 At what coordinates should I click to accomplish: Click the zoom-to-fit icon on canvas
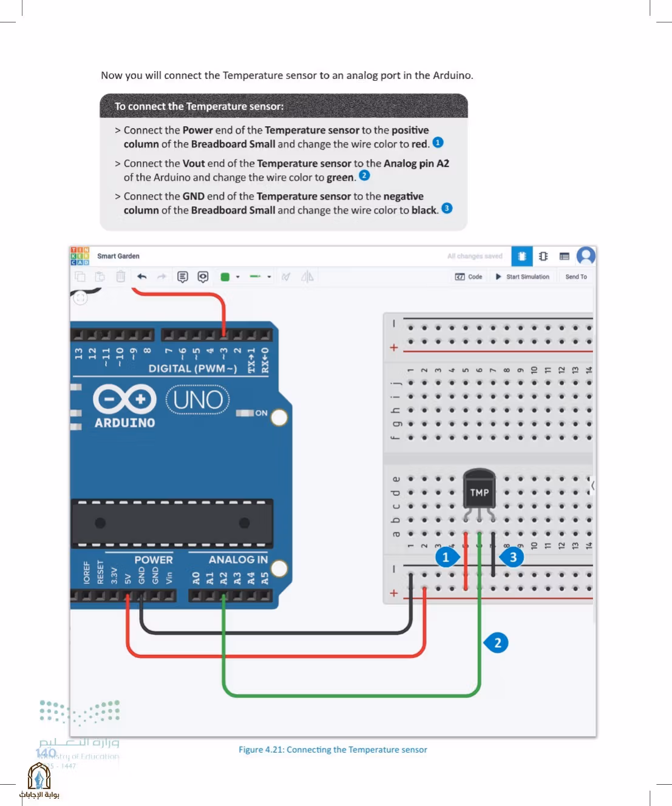[x=80, y=298]
